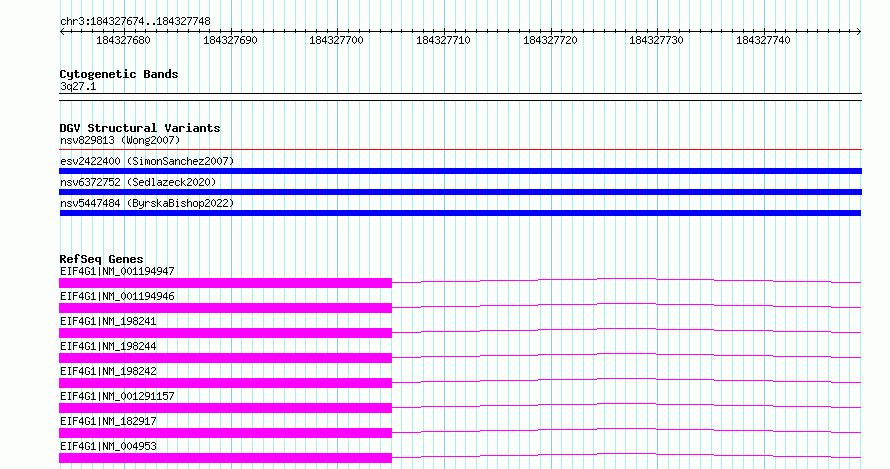Open variant nsv829813 (Wong2007) label
Image resolution: width=890 pixels, height=469 pixels.
pyautogui.click(x=120, y=140)
